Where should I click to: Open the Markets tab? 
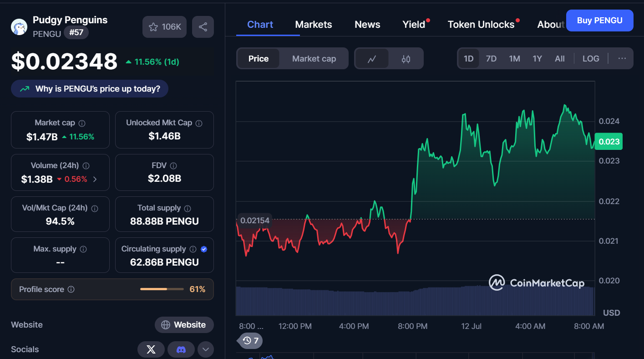[314, 25]
